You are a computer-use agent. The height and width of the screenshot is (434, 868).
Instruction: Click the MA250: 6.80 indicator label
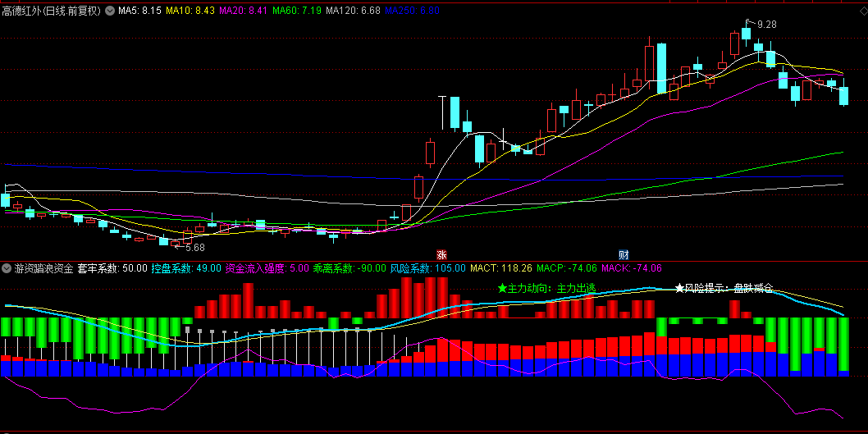tap(413, 11)
